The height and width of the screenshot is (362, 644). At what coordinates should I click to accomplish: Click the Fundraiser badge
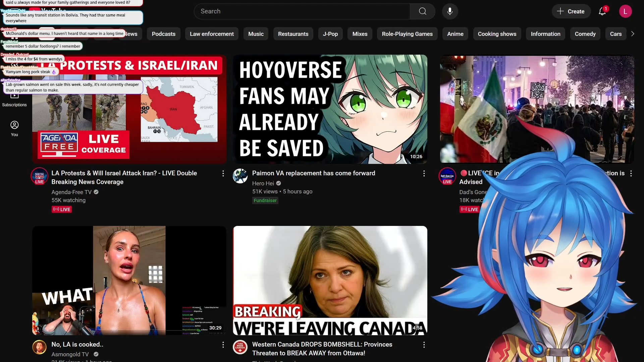(x=265, y=200)
